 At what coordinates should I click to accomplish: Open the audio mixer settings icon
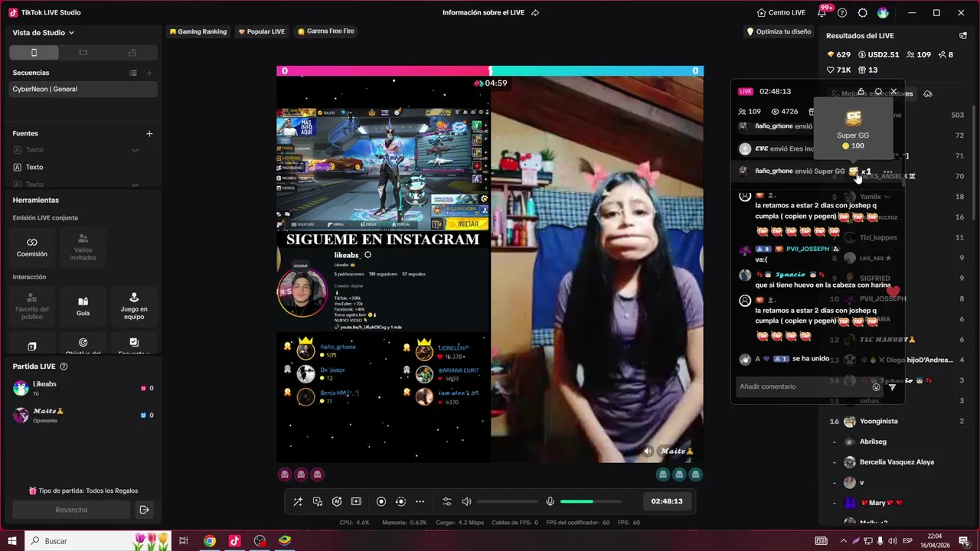tap(447, 501)
